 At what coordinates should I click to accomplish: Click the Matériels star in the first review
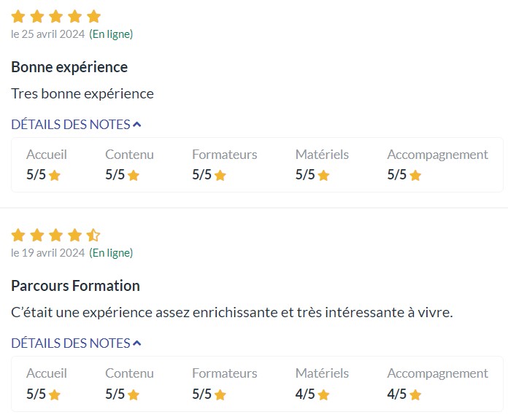324,176
